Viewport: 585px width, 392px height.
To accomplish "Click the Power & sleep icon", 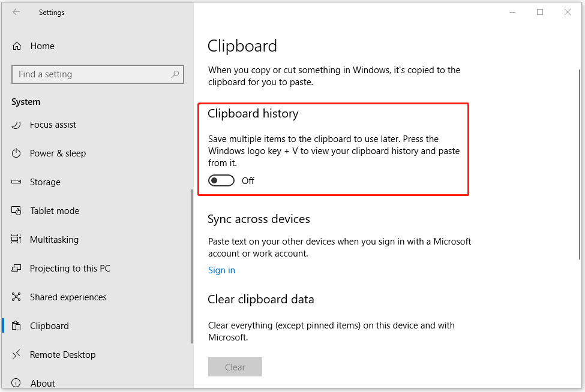I will pyautogui.click(x=16, y=153).
